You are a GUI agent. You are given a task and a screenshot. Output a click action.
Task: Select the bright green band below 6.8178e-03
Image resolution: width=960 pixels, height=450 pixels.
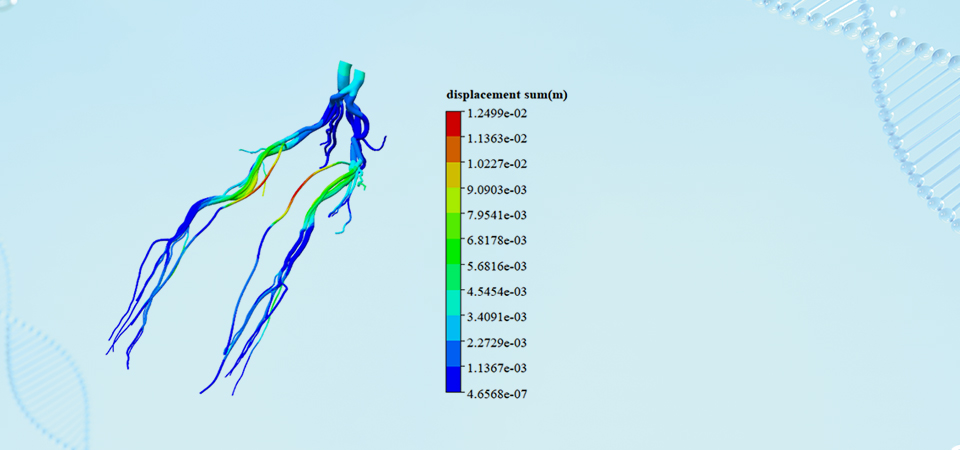click(453, 253)
